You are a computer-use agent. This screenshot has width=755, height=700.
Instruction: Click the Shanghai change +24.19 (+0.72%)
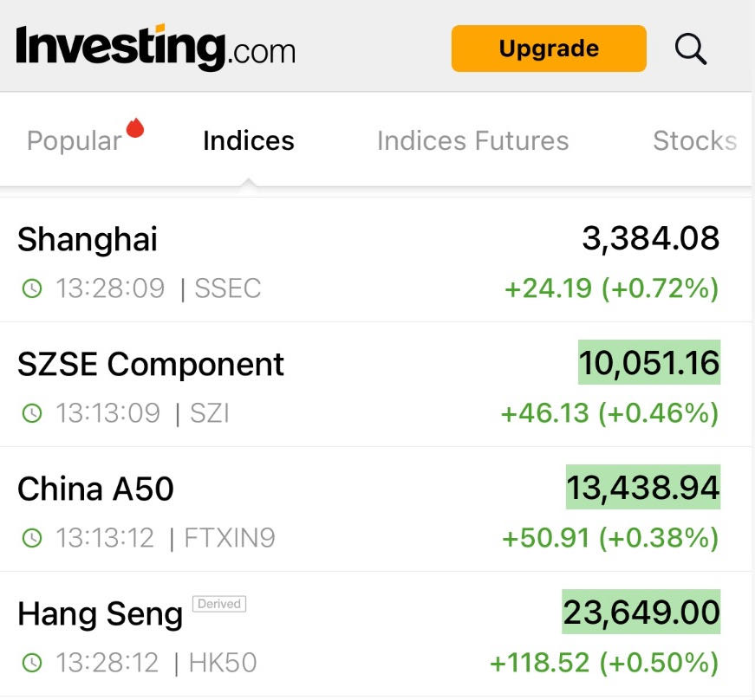click(x=612, y=288)
